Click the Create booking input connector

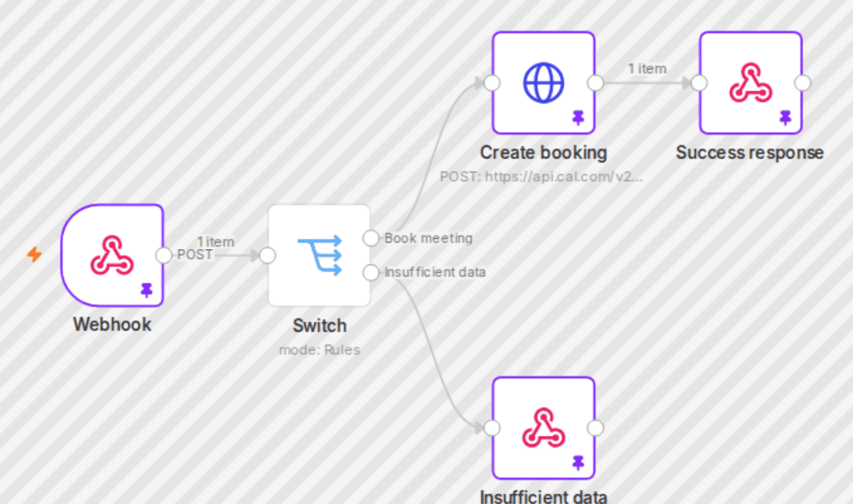[x=492, y=83]
